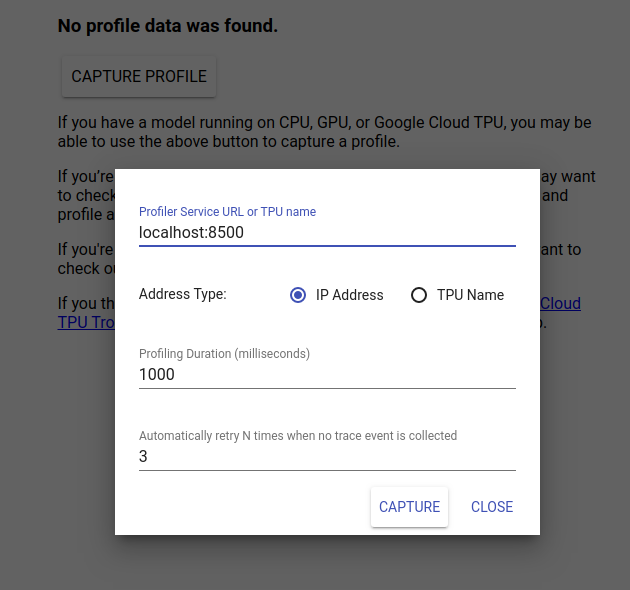The image size is (630, 590).
Task: Click the 'Automatically retry N times' label
Action: click(x=297, y=436)
